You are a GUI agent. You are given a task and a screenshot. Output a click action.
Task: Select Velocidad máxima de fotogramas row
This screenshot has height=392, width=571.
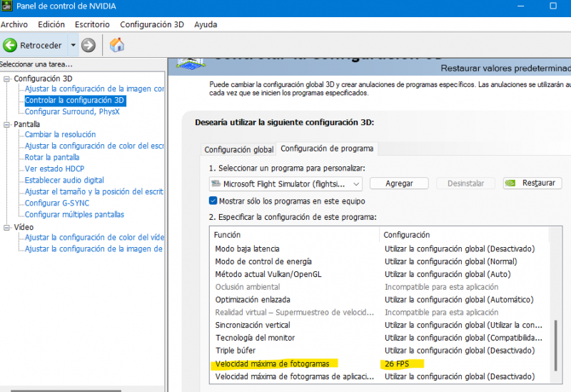pyautogui.click(x=380, y=363)
